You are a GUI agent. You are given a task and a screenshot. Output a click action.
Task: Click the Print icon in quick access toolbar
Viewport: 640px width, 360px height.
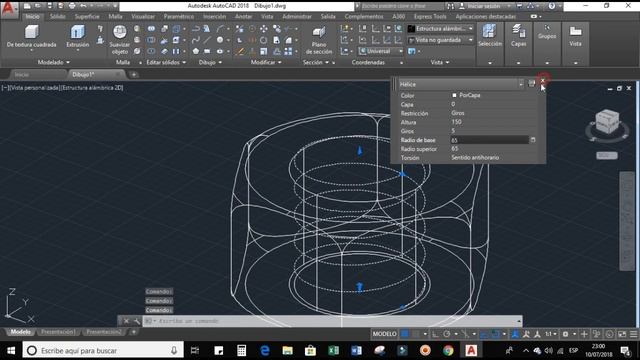(72, 6)
